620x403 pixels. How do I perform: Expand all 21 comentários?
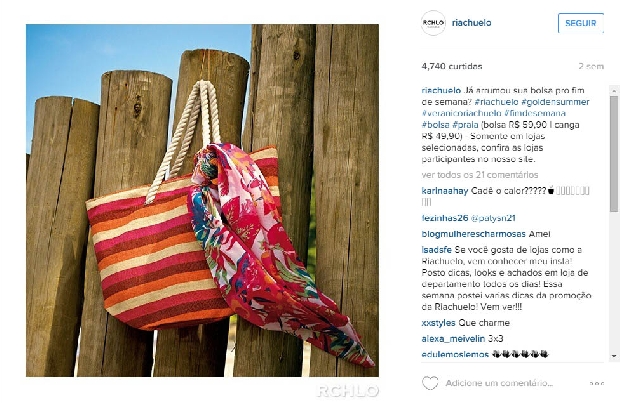click(480, 174)
